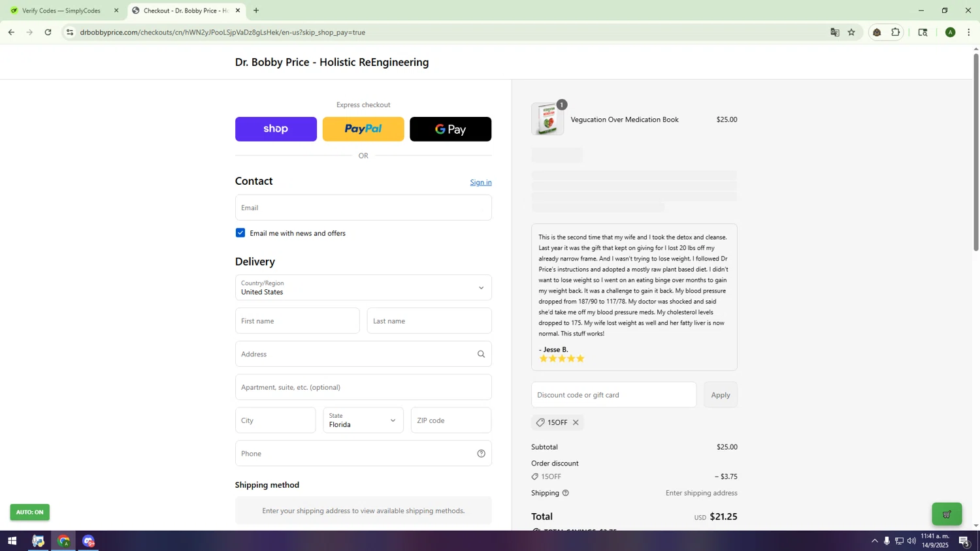Reload the checkout page

click(x=48, y=32)
